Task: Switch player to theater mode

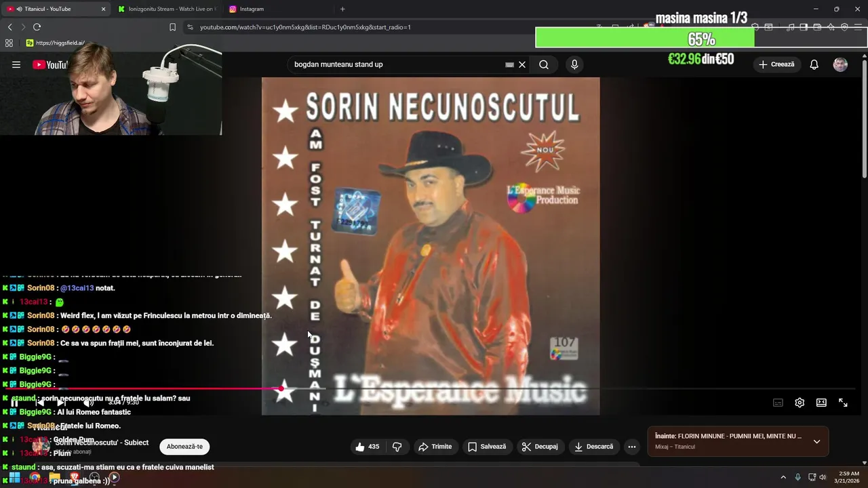Action: [x=821, y=403]
